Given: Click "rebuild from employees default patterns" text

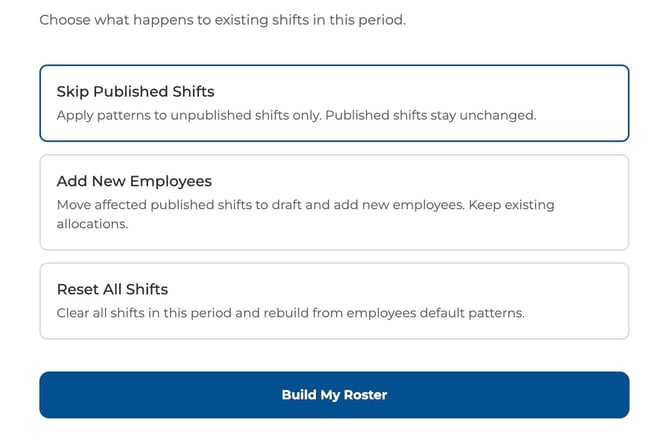Looking at the screenshot, I should click(x=400, y=313).
